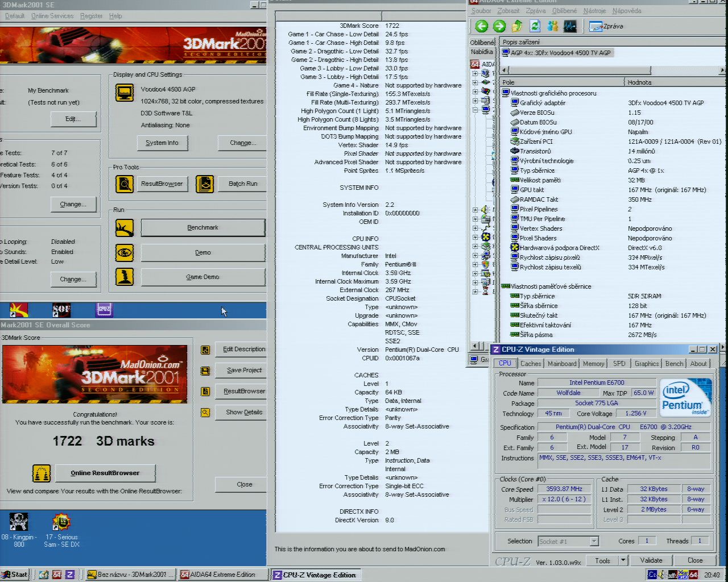Open the Zobrazit menu in AIDA64
The width and height of the screenshot is (728, 582).
click(508, 11)
